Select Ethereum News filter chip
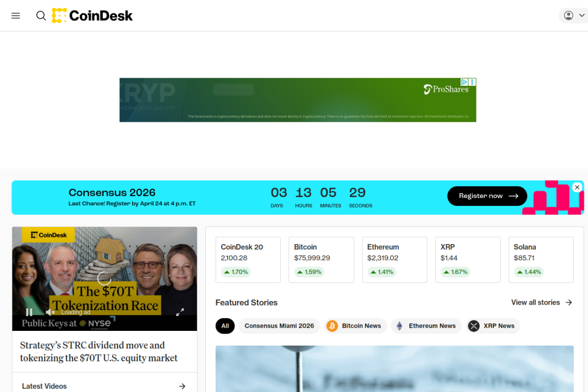The width and height of the screenshot is (588, 392). (426, 326)
